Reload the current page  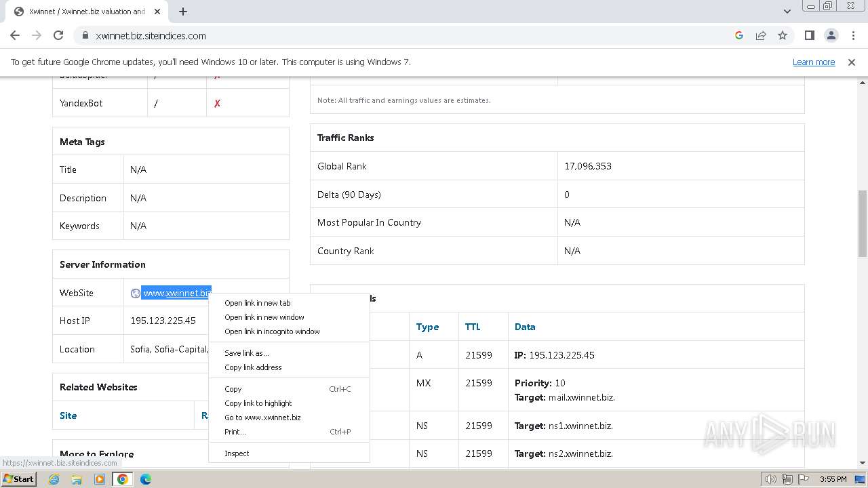pos(58,35)
